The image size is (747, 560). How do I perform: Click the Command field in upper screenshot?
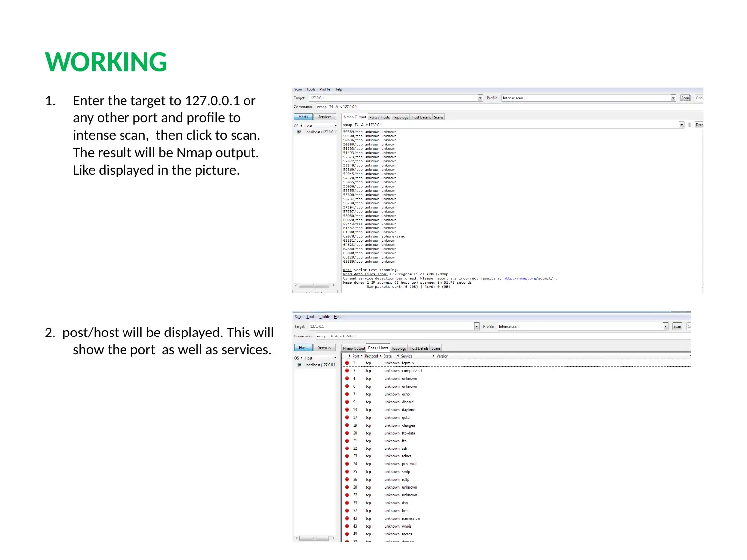click(509, 107)
